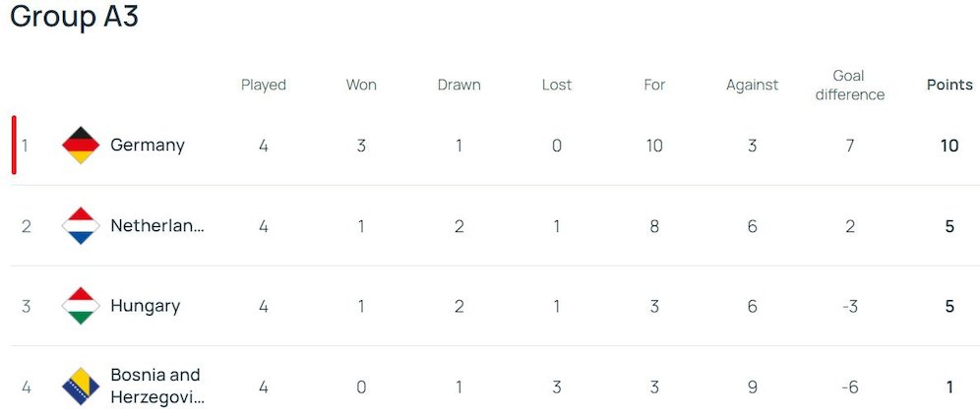Click the Points column header

949,85
